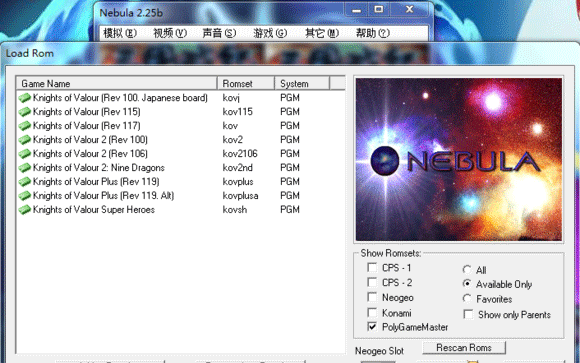Click the ROM icon for Nine Dragons entry
Viewport: 580px width, 363px height.
tap(25, 168)
